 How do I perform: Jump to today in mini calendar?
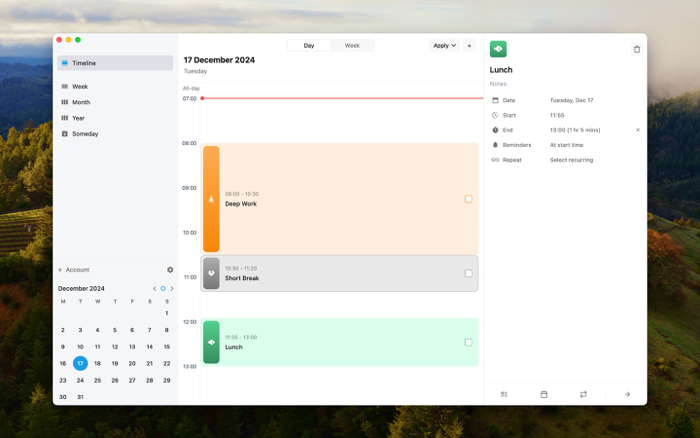(x=163, y=288)
